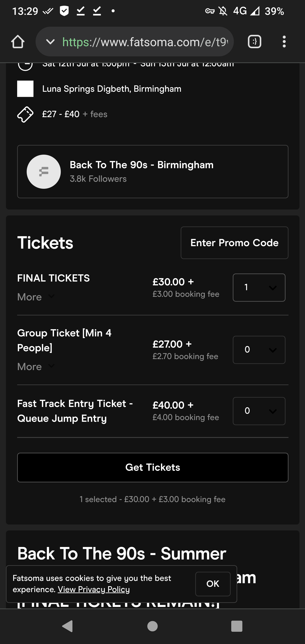This screenshot has height=644, width=305.
Task: Open Group Ticket quantity dropdown
Action: (x=259, y=350)
